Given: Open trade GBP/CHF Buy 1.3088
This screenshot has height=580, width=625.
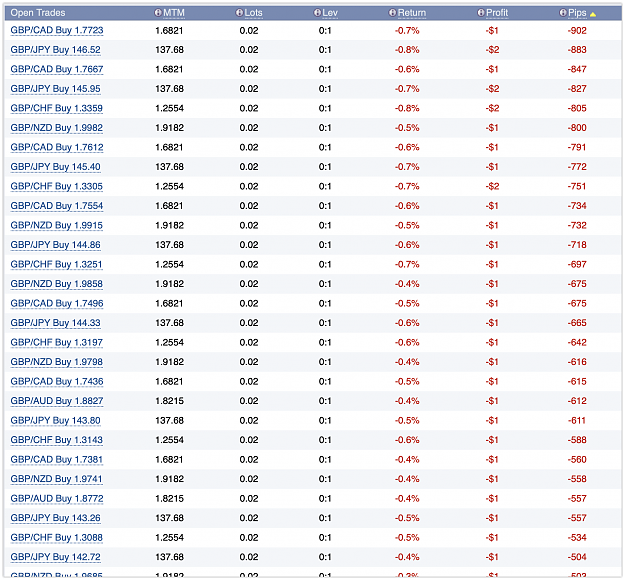Looking at the screenshot, I should point(57,538).
